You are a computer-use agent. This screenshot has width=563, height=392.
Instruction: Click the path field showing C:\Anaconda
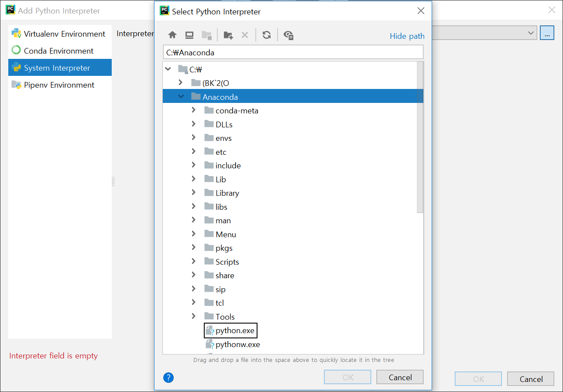click(x=293, y=52)
